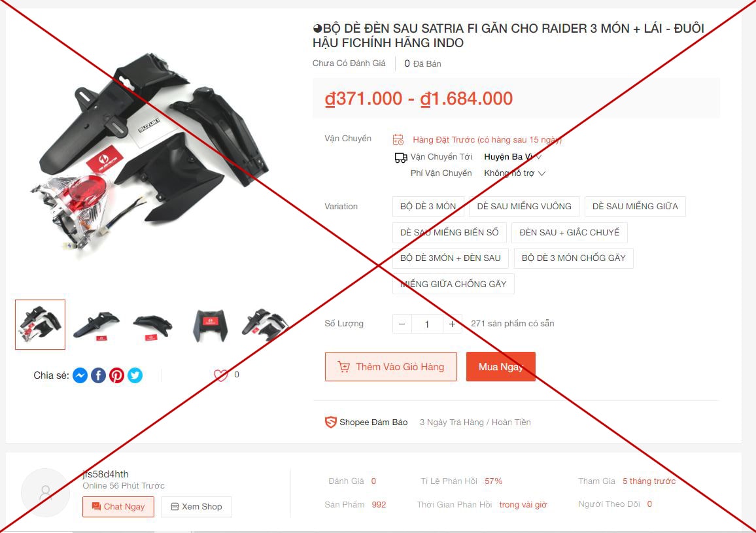Click the Shopee Đảm Bảo shield icon
The height and width of the screenshot is (533, 756).
tap(330, 422)
